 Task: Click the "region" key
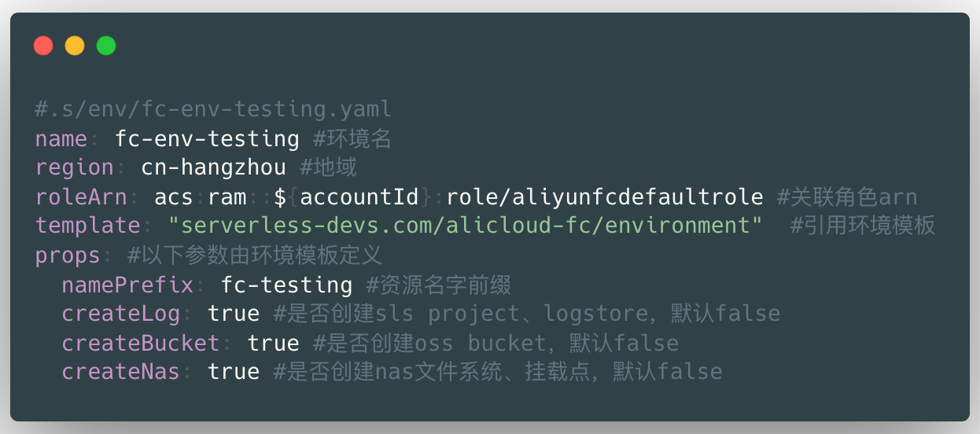(x=75, y=167)
